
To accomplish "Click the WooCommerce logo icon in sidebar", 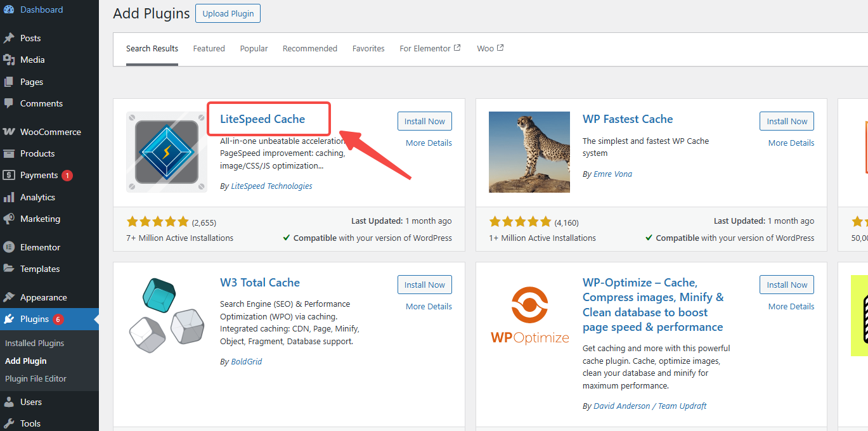I will (x=9, y=132).
